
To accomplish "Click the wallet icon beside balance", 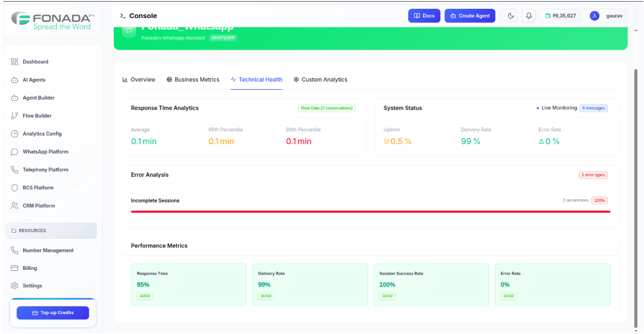I will [548, 16].
